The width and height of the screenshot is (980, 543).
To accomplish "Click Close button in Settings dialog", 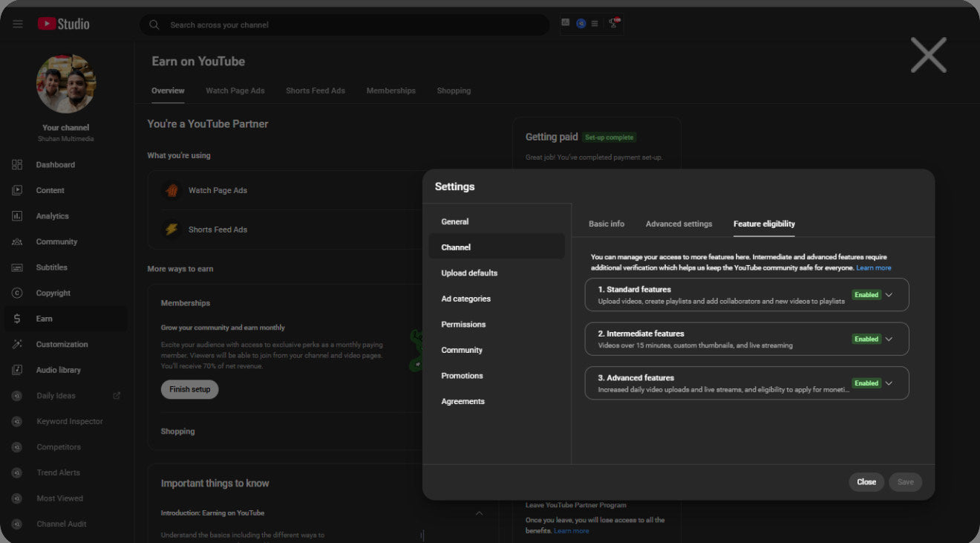I will 866,482.
